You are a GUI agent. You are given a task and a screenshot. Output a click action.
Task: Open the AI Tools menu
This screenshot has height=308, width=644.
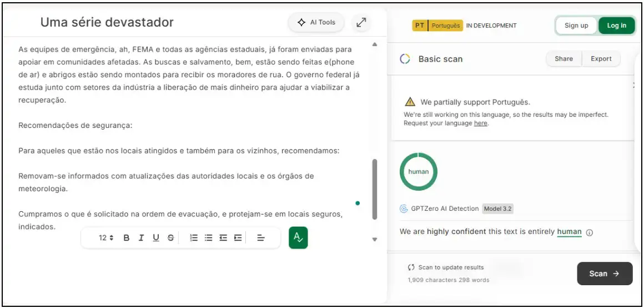(316, 23)
